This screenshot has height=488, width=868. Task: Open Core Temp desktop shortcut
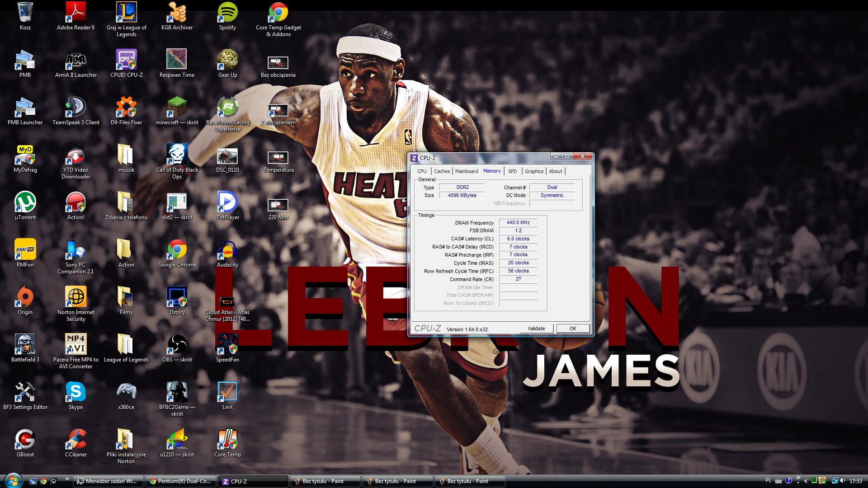(227, 440)
